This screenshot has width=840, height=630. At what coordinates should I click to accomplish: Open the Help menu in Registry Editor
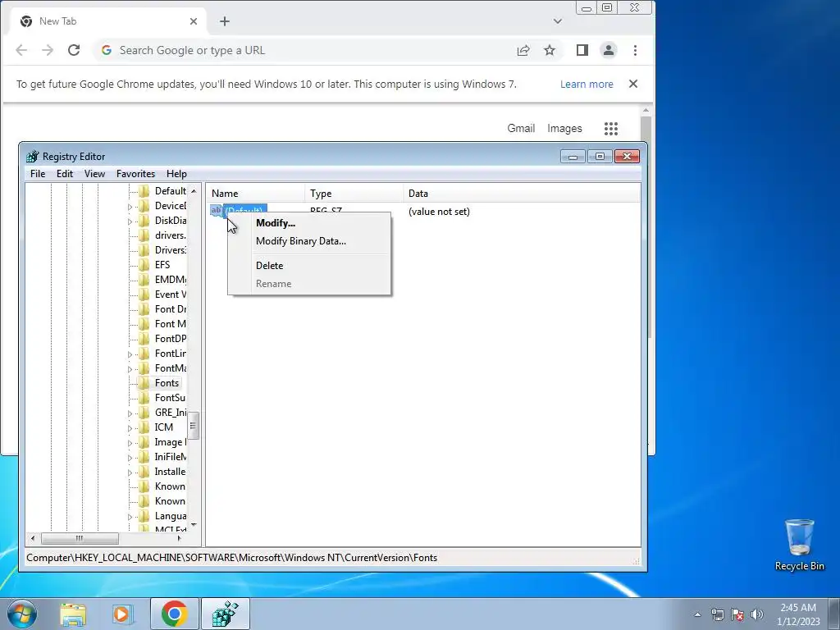coord(176,174)
